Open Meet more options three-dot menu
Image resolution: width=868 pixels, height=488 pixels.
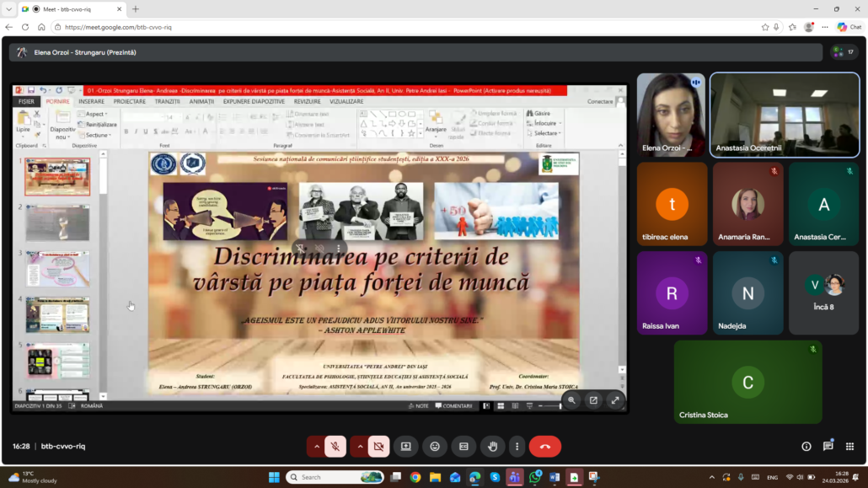(517, 447)
